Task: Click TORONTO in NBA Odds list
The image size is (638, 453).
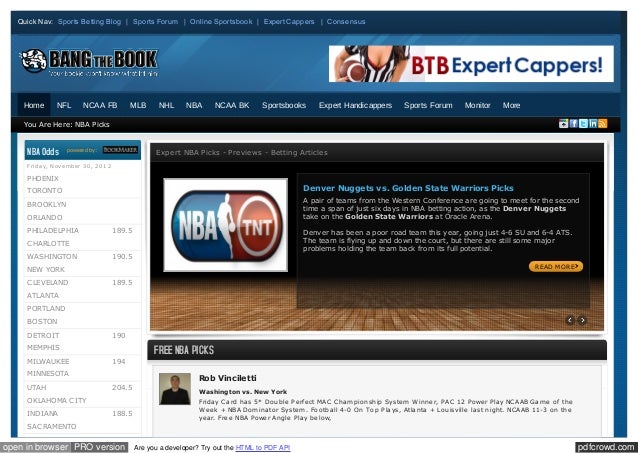Action: point(44,190)
